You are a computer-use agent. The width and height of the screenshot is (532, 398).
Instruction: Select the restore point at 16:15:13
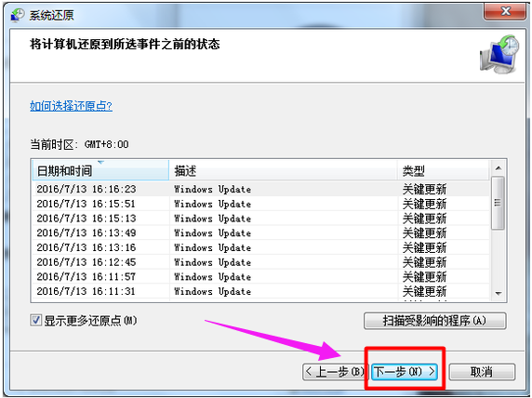(261, 219)
